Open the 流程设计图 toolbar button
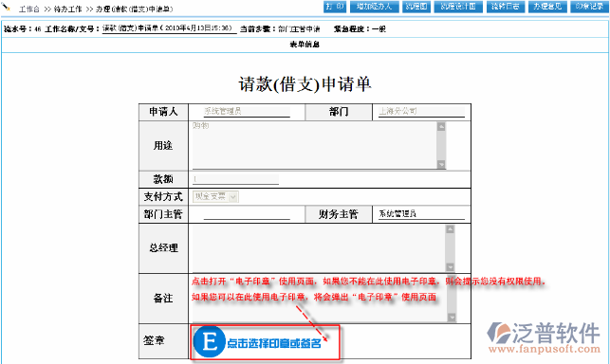 click(x=458, y=7)
